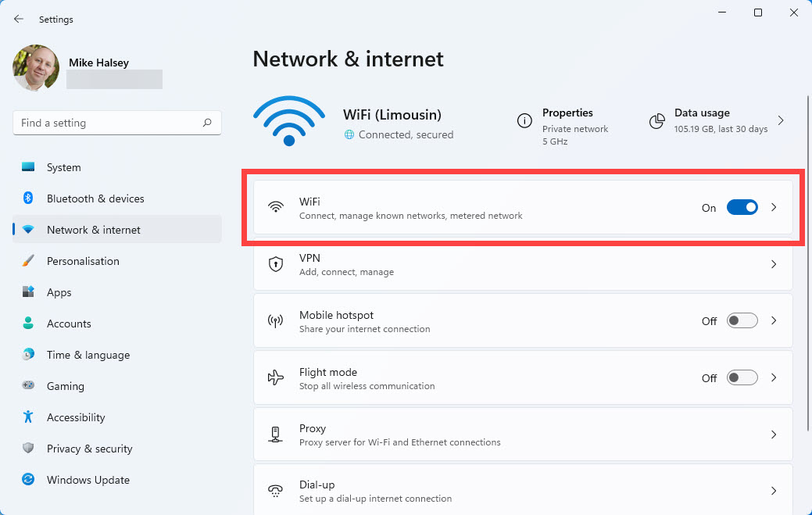Click the Accessibility figure icon
The height and width of the screenshot is (515, 812).
28,417
